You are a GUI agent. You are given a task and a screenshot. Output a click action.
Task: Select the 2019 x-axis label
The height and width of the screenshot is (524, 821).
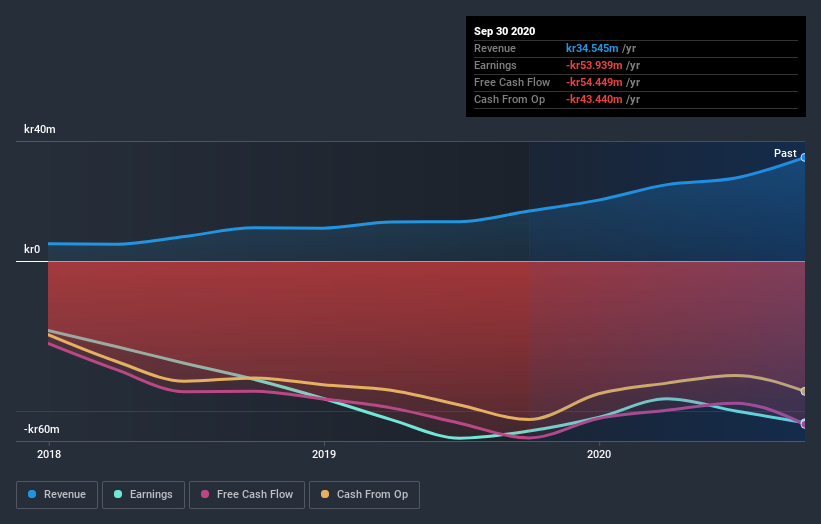[x=324, y=454]
